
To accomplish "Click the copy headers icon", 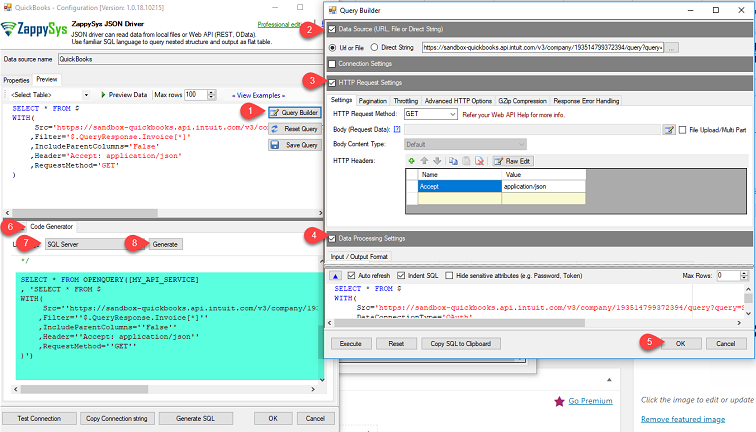I will point(452,160).
